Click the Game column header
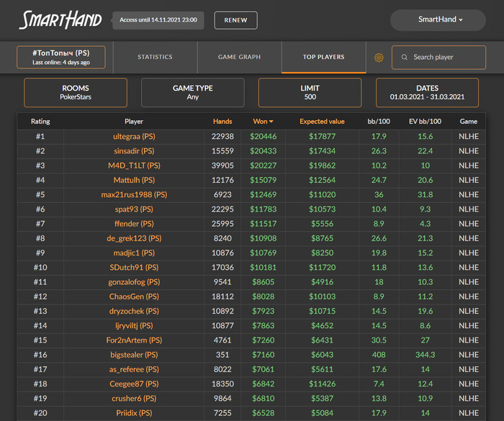The height and width of the screenshot is (421, 504). [468, 122]
